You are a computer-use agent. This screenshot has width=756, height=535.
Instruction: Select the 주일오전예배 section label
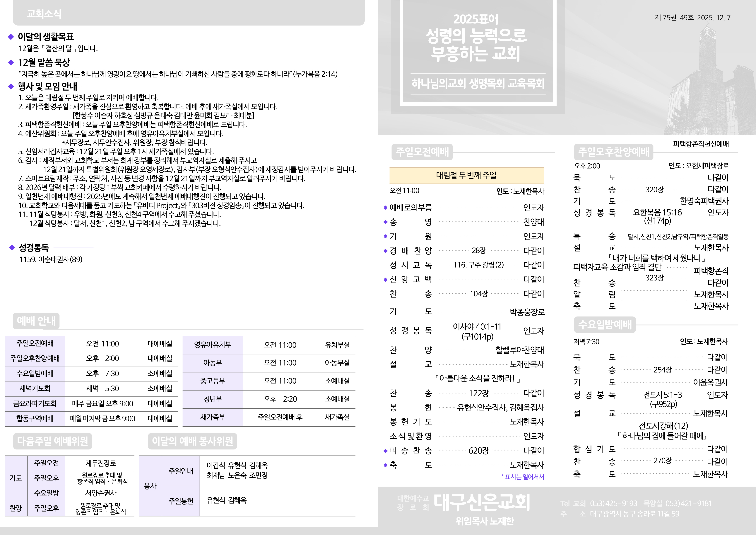(422, 152)
